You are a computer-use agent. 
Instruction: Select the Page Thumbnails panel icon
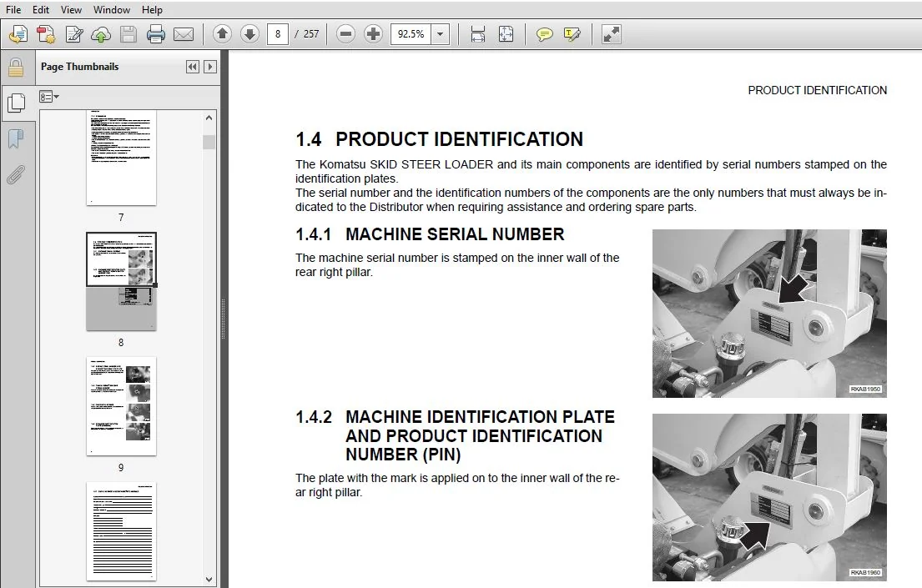click(x=17, y=103)
